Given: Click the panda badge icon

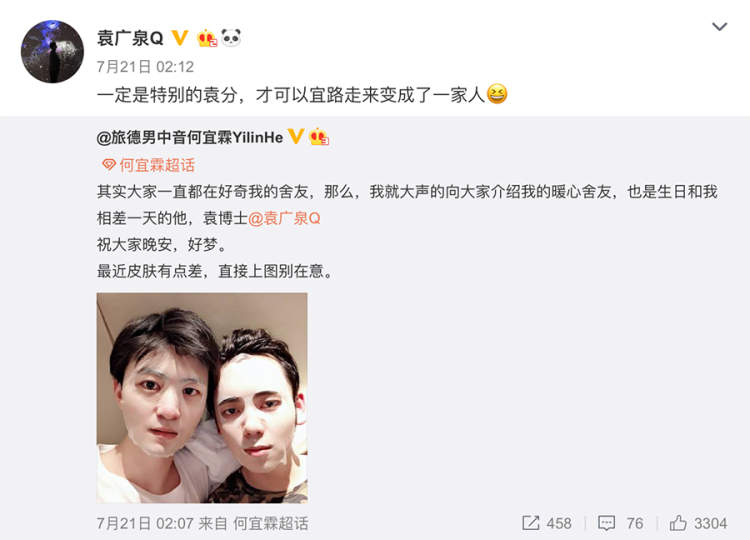Looking at the screenshot, I should (231, 37).
